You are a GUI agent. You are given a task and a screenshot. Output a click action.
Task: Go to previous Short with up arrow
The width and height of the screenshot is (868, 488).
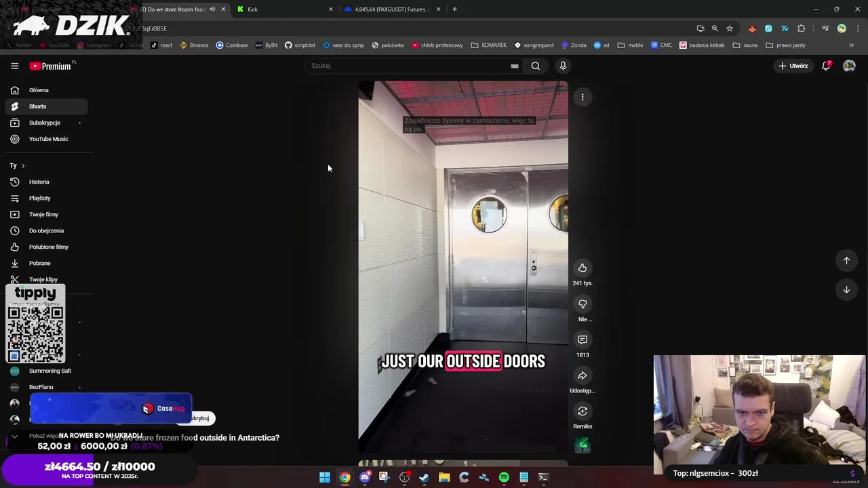click(x=846, y=260)
